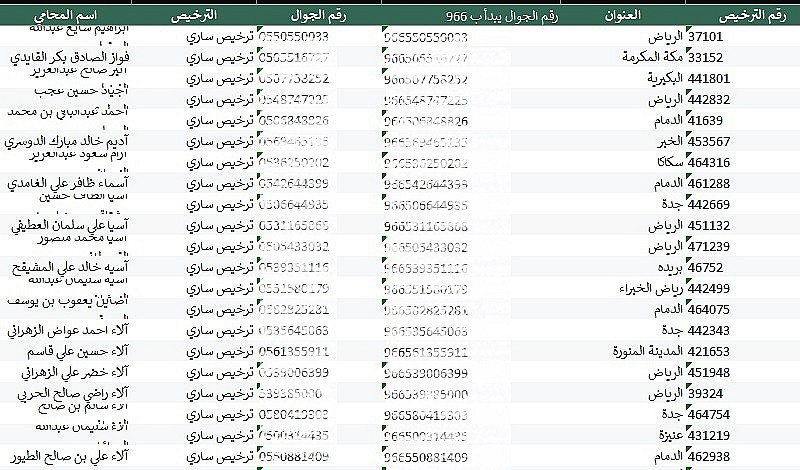Click license number cell 461288
The image size is (800, 470).
coord(709,183)
